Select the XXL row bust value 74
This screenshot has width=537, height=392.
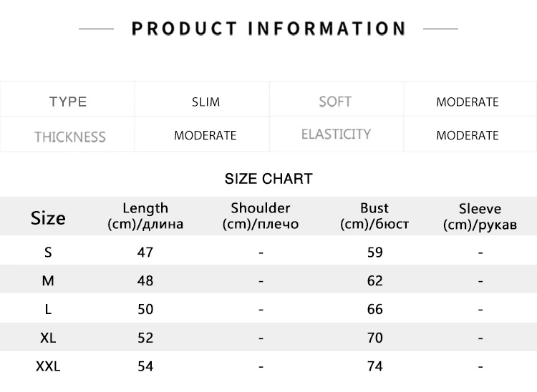coord(374,366)
